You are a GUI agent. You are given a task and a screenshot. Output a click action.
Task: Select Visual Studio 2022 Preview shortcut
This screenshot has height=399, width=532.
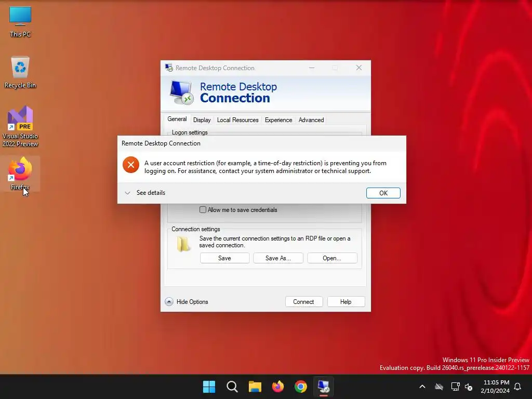[20, 127]
